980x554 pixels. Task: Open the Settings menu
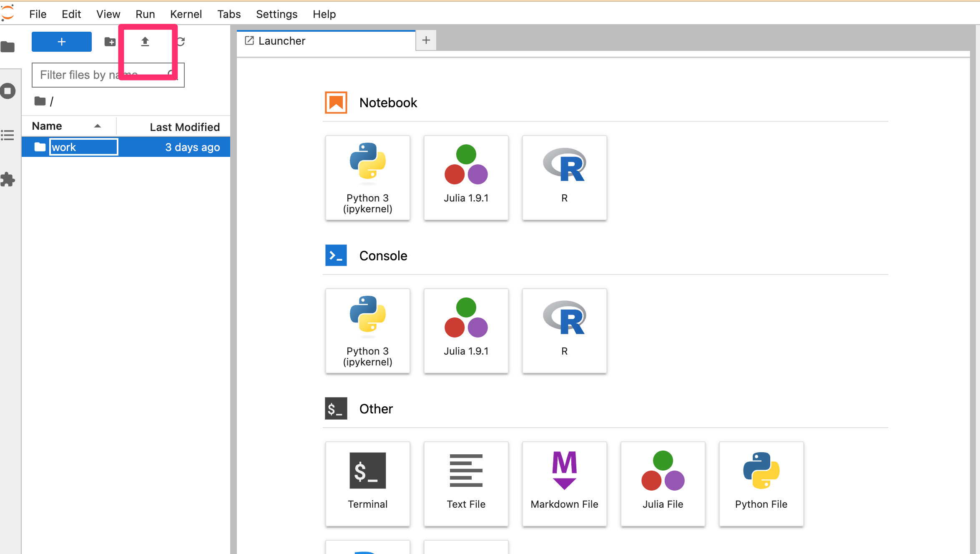tap(276, 14)
